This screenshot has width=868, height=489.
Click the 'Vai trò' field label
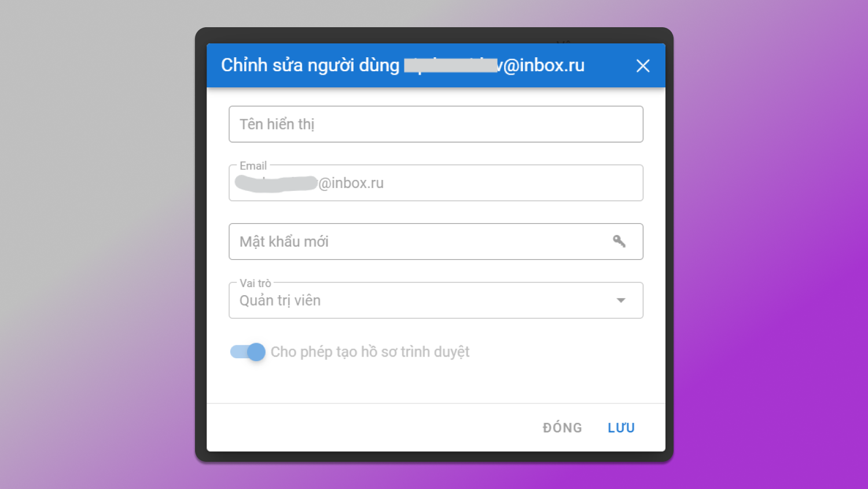pyautogui.click(x=255, y=283)
